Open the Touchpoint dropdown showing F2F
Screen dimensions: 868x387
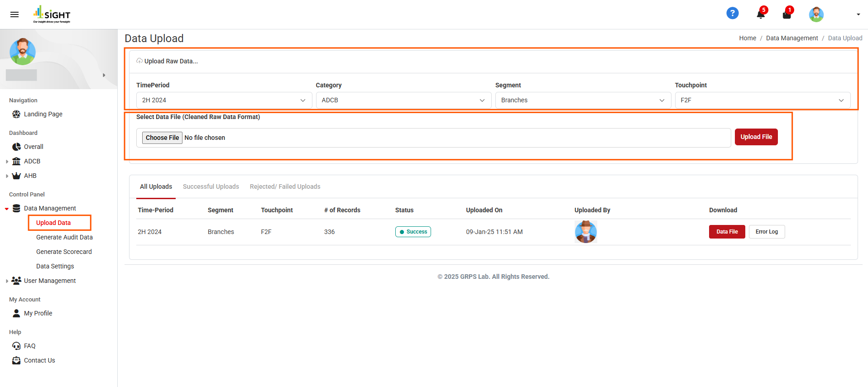tap(762, 100)
